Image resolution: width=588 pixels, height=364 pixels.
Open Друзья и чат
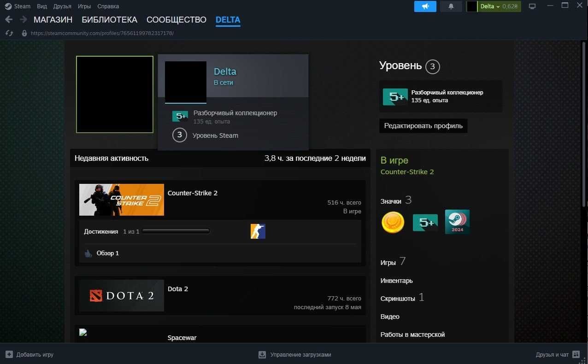pos(552,355)
